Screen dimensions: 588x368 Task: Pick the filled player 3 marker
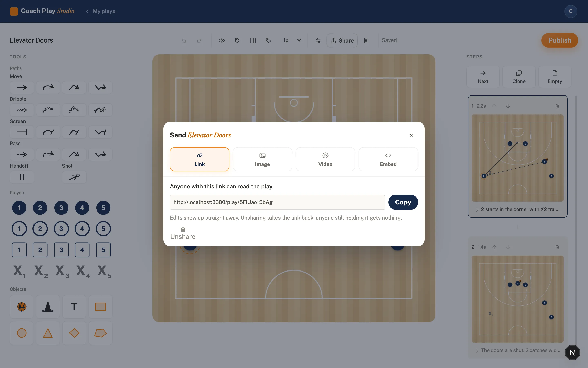tap(61, 208)
